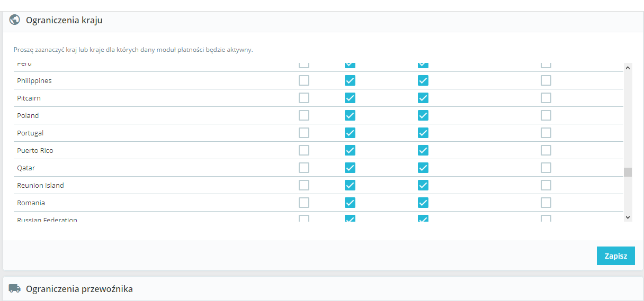This screenshot has height=301, width=644.
Task: Check the first-column checkbox for Portugal
Action: tap(304, 133)
